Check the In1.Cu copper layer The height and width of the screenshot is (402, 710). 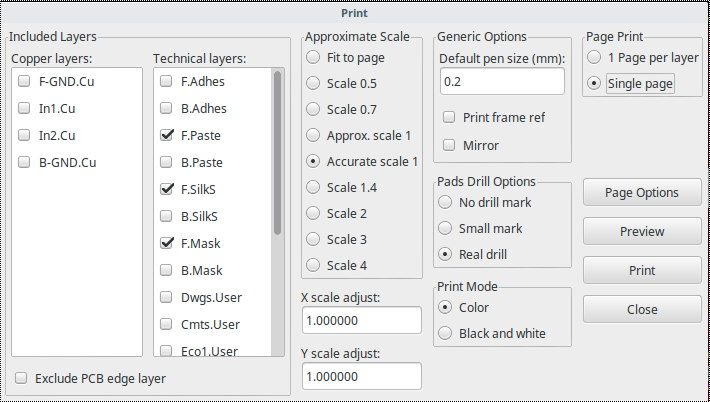pyautogui.click(x=23, y=108)
